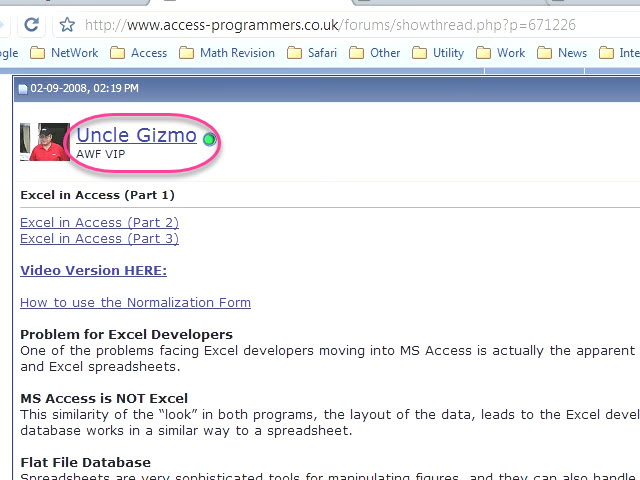The width and height of the screenshot is (640, 480).
Task: Click the NetWork folder icon
Action: [38, 53]
